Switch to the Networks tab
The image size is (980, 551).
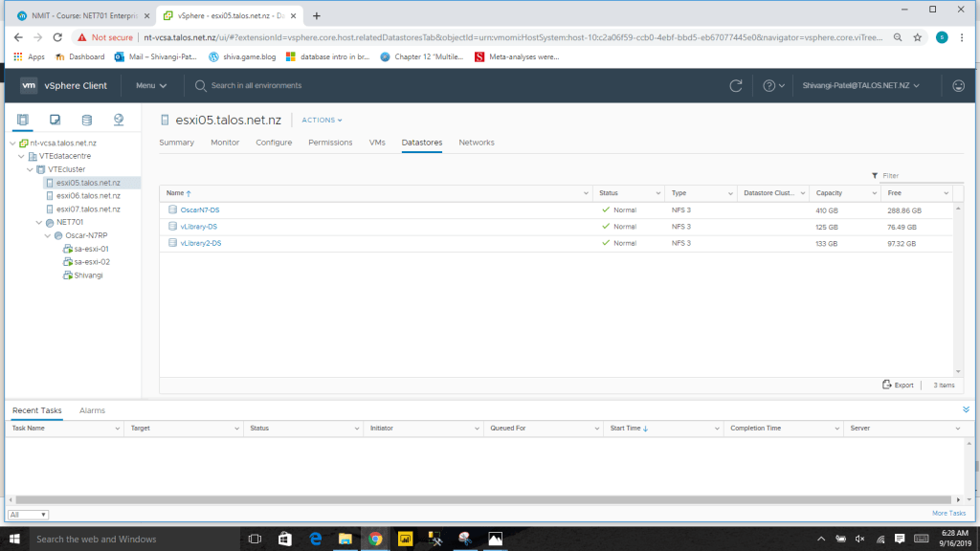click(x=477, y=143)
